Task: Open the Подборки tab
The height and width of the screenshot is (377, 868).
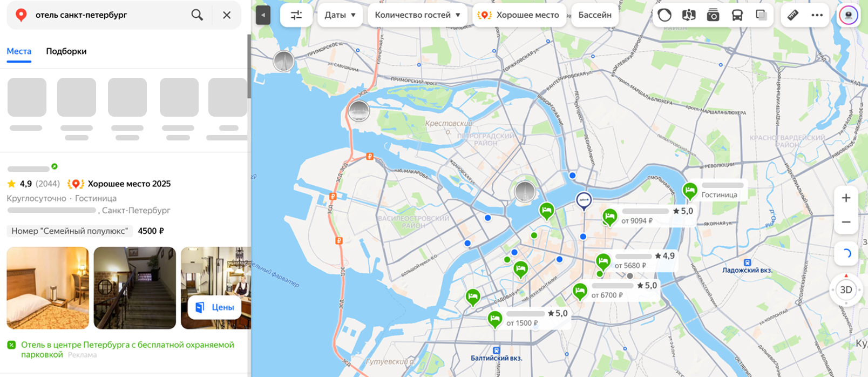Action: click(x=66, y=51)
